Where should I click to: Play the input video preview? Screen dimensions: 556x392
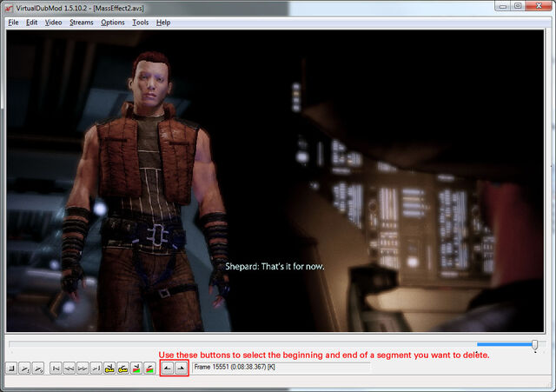coord(25,369)
